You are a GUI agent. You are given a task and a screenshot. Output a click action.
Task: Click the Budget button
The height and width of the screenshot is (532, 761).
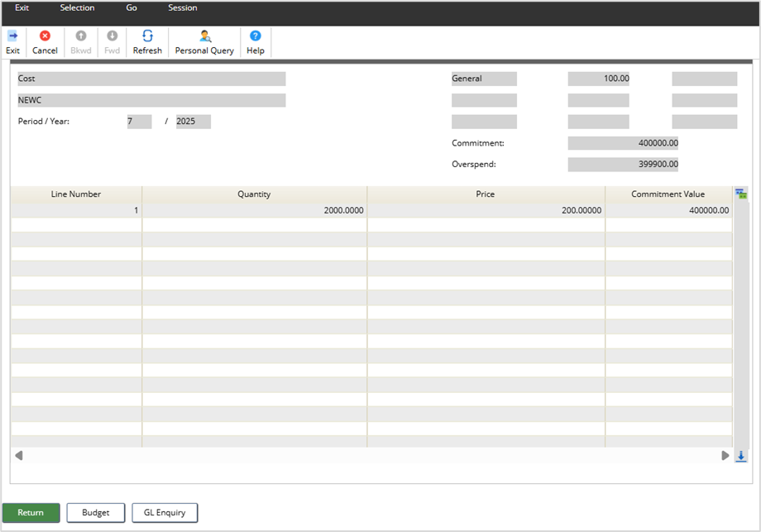96,513
